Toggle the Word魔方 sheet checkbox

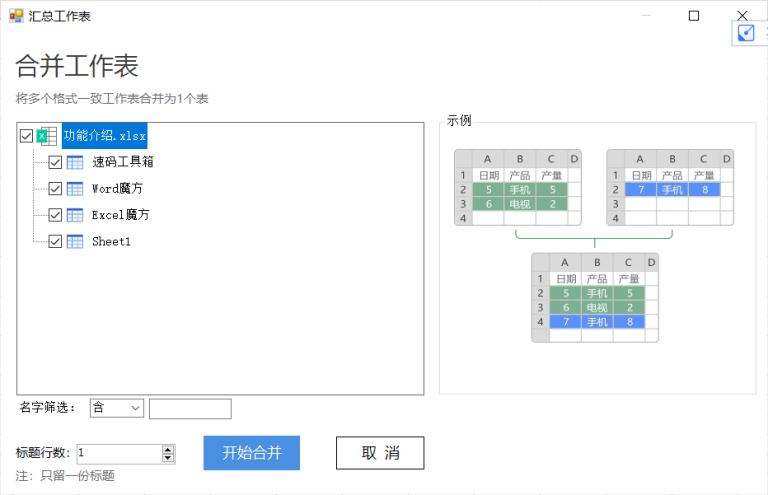(56, 188)
